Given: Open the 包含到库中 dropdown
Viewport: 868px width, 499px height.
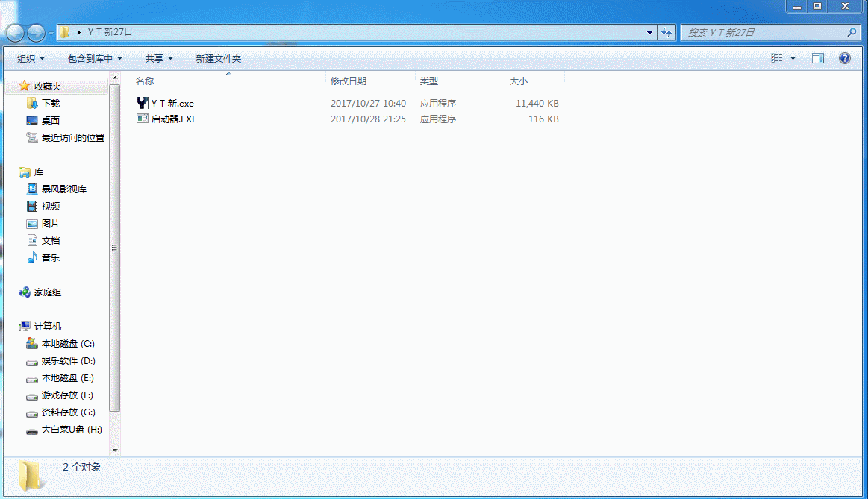Looking at the screenshot, I should coord(95,58).
